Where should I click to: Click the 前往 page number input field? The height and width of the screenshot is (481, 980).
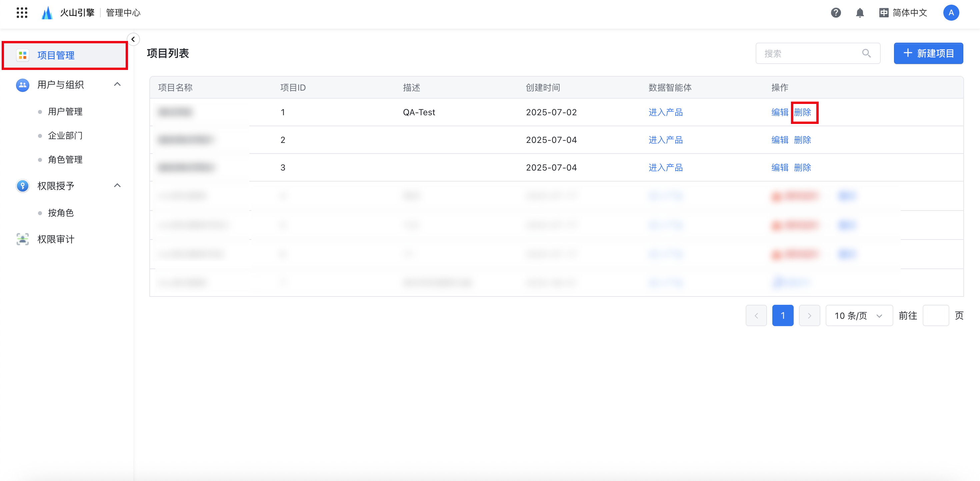click(x=935, y=315)
